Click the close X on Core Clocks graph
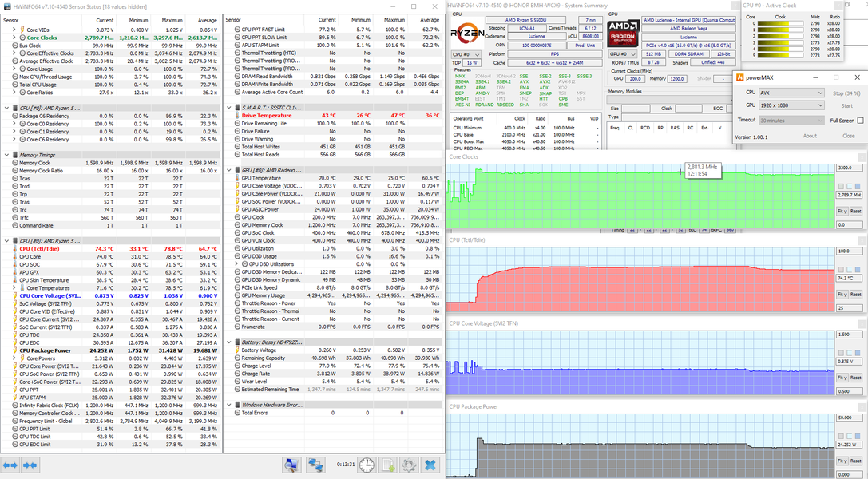This screenshot has width=868, height=479. (862, 157)
